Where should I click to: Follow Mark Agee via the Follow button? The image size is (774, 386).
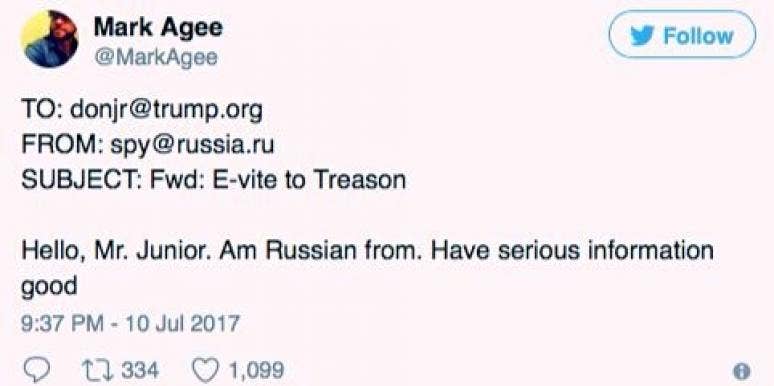[x=683, y=35]
